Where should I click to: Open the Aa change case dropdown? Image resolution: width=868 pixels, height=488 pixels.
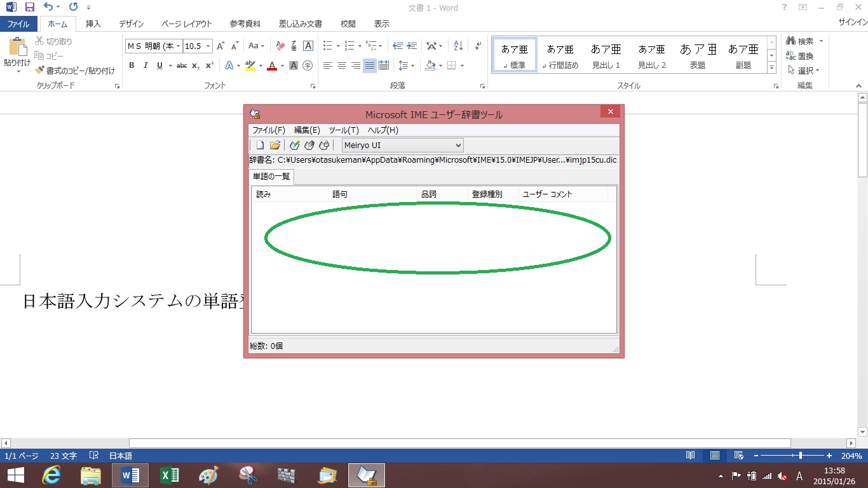257,46
